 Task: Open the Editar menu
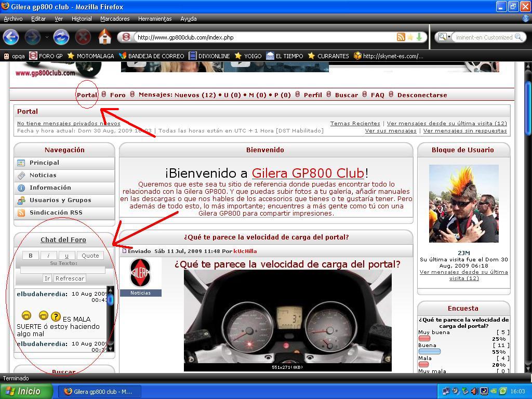click(38, 19)
